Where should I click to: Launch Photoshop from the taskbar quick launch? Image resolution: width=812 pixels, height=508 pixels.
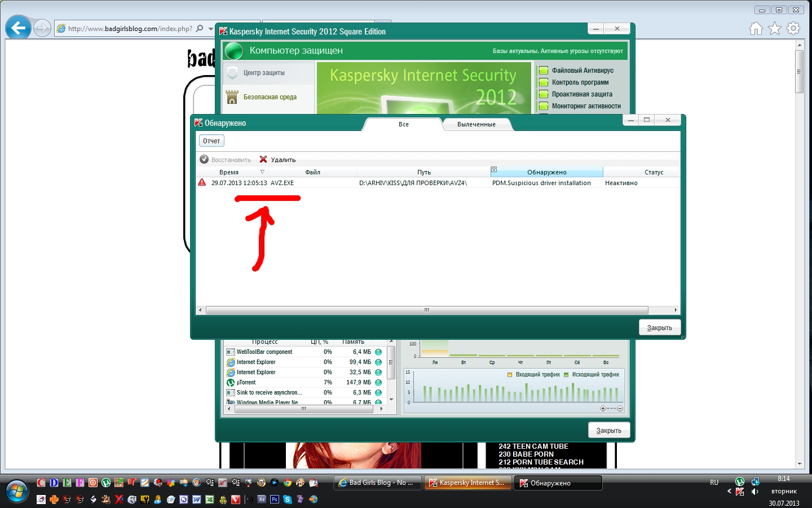coord(275,499)
